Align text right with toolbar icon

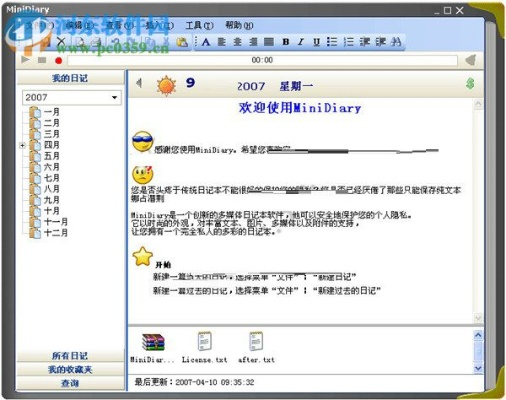[253, 42]
